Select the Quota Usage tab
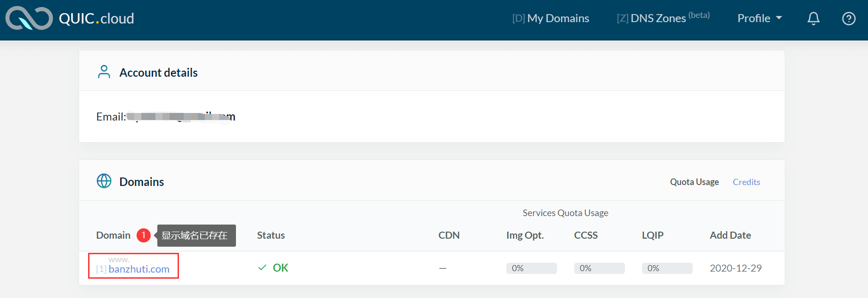This screenshot has width=868, height=298. (x=694, y=182)
